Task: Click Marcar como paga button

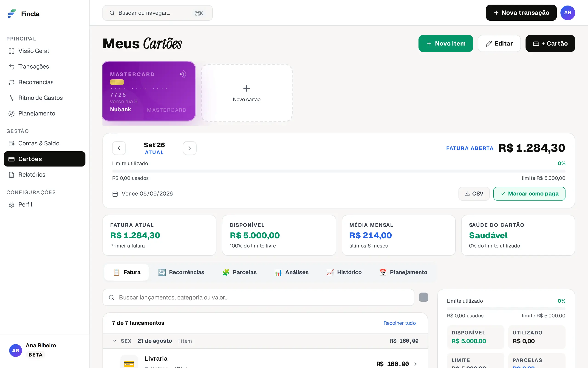Action: (529, 194)
